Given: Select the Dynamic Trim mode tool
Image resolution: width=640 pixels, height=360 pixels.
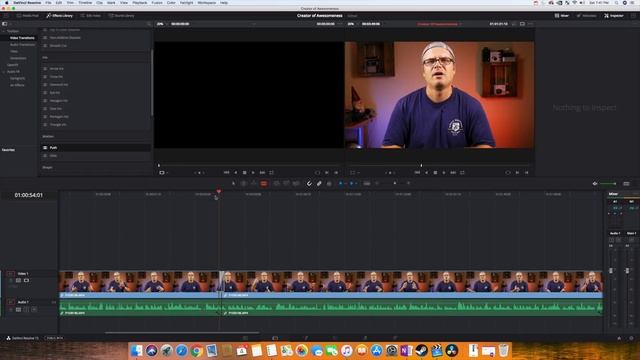Looking at the screenshot, I should (253, 184).
